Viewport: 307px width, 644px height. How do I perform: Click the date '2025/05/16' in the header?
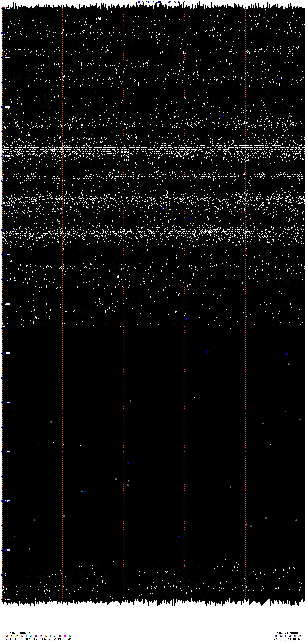tap(152, 2)
